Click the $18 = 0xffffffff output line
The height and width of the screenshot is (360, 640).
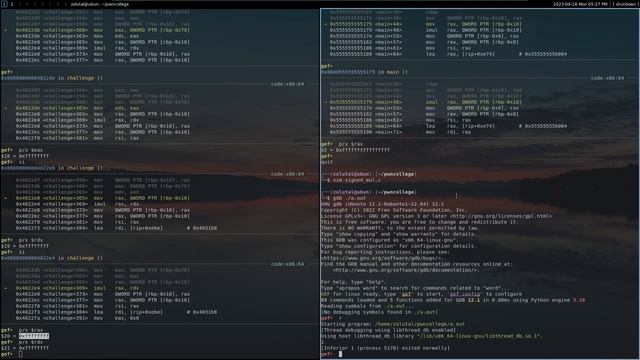click(x=25, y=156)
